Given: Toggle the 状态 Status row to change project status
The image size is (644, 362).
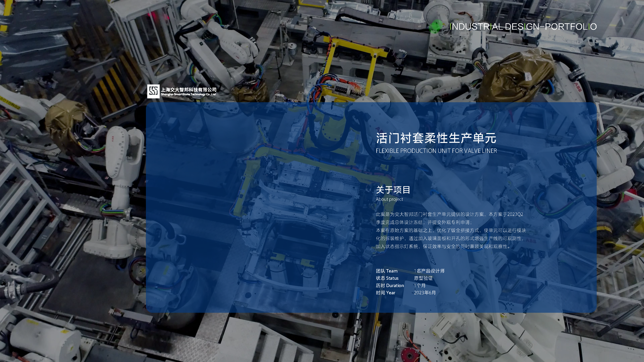Looking at the screenshot, I should coord(387,278).
